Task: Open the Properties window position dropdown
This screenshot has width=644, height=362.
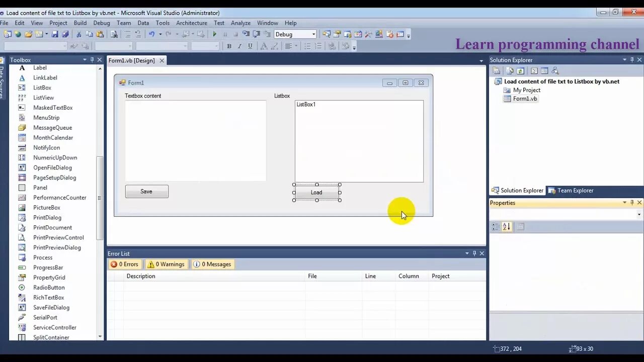Action: [x=624, y=203]
